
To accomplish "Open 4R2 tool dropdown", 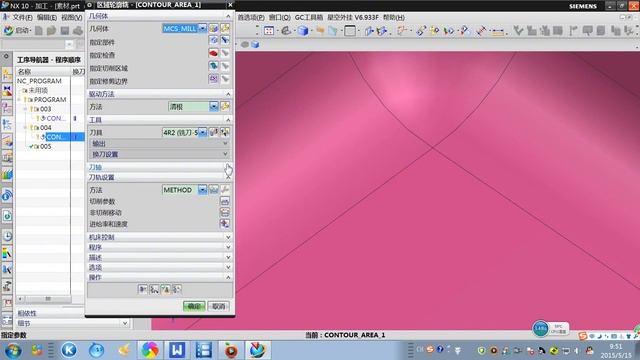I will point(202,132).
